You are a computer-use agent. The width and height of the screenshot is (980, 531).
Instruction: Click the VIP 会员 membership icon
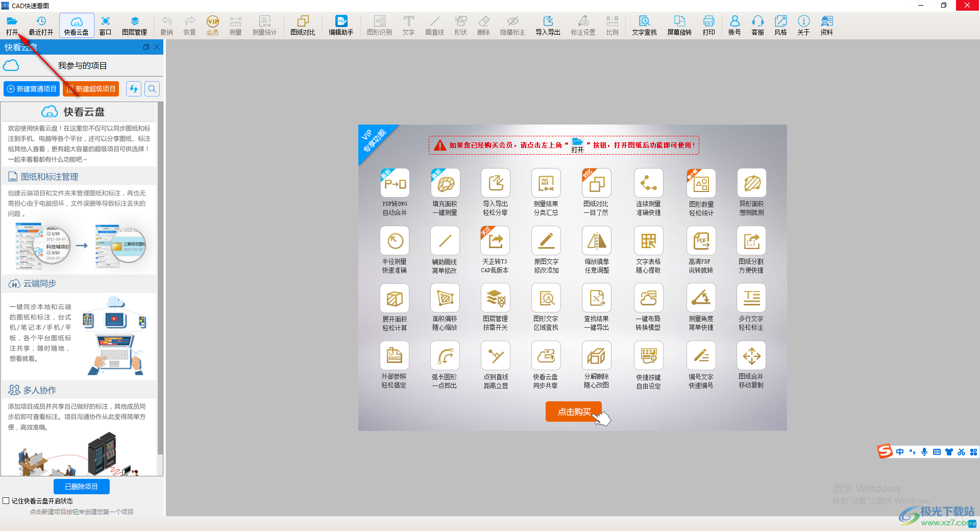click(x=212, y=25)
